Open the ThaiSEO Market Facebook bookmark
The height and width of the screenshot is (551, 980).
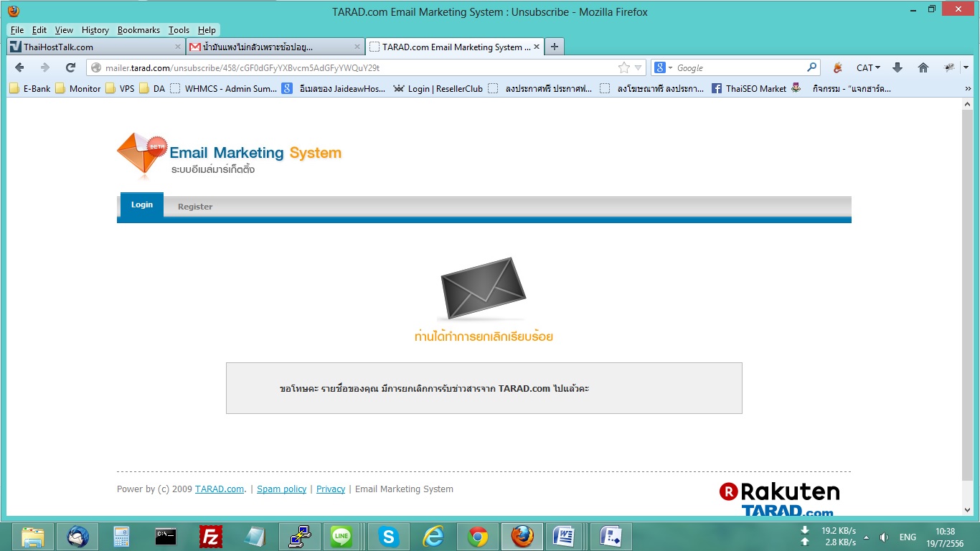749,89
